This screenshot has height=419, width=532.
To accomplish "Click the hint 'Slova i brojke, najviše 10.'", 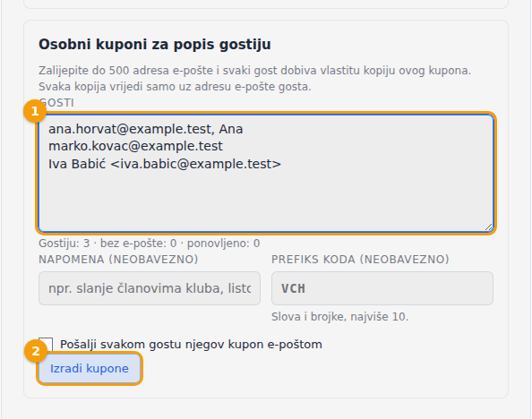I will click(340, 317).
